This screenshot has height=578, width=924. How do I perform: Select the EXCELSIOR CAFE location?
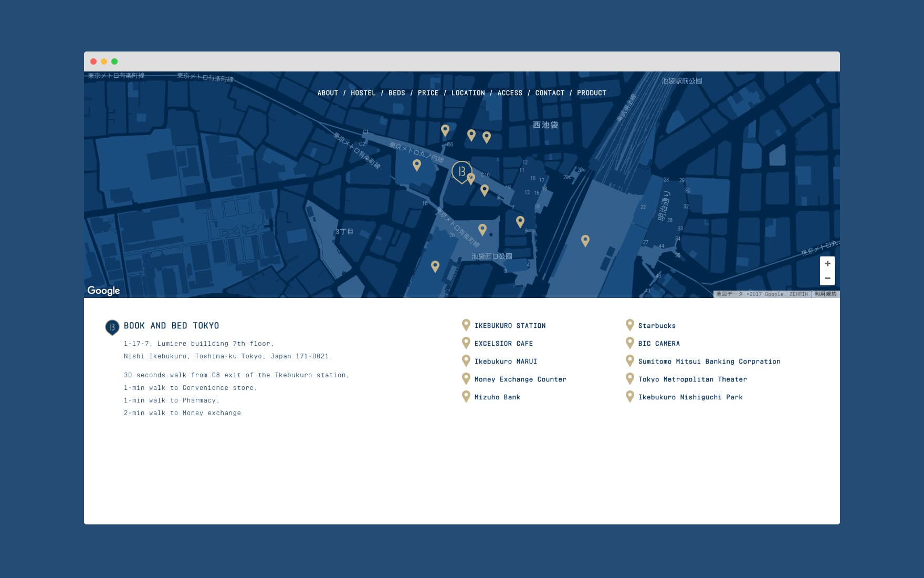point(503,344)
